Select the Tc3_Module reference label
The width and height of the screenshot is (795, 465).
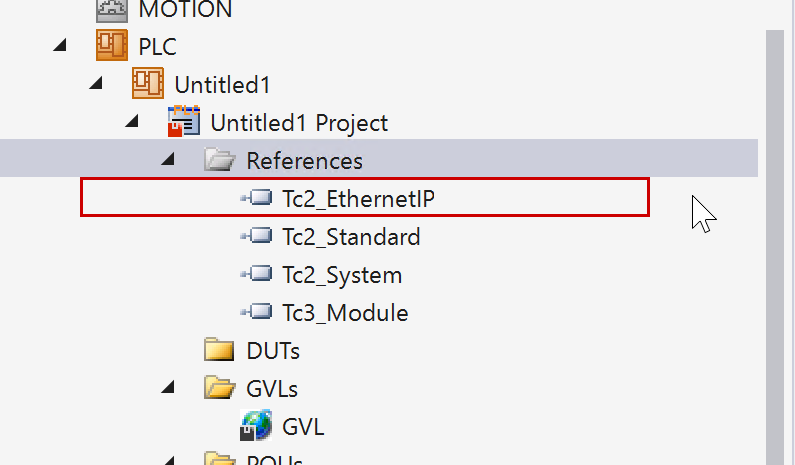coord(345,313)
